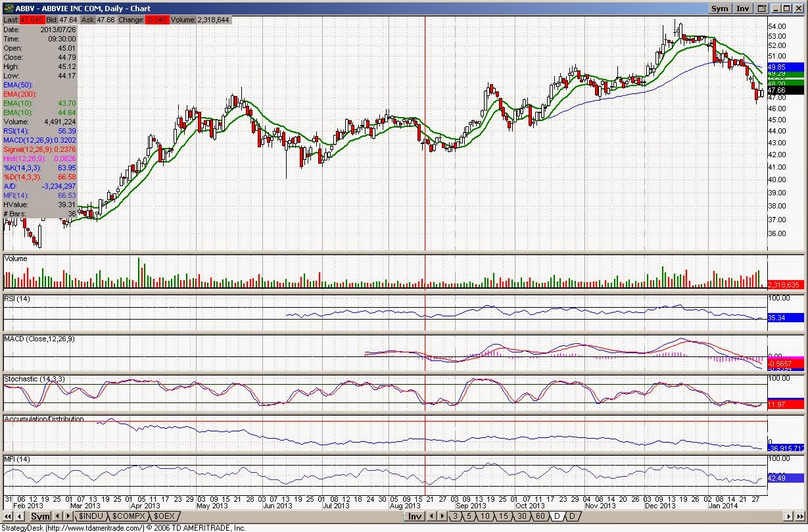Click the Date: 2013/07/26 row in data box

(40, 30)
